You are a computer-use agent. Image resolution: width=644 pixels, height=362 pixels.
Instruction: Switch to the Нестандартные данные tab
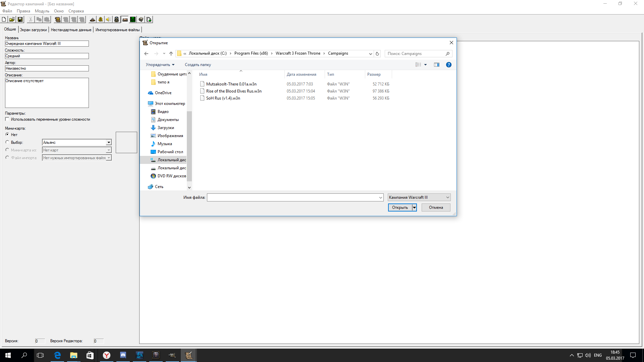coord(71,30)
